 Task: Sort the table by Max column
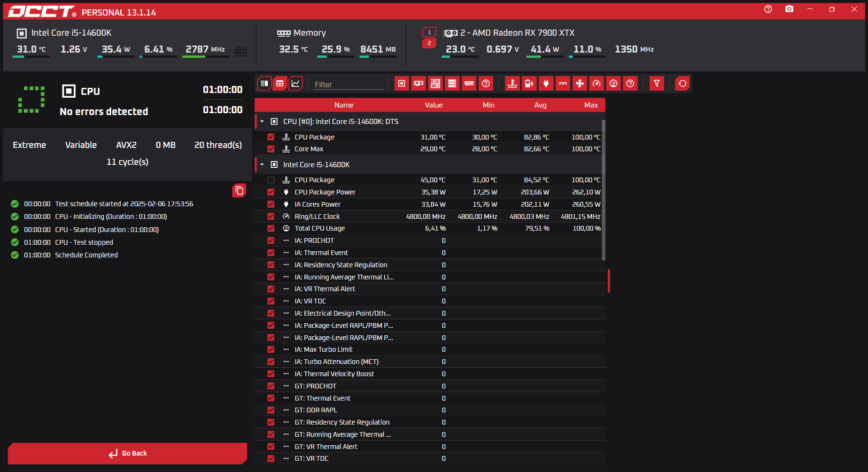pyautogui.click(x=591, y=105)
